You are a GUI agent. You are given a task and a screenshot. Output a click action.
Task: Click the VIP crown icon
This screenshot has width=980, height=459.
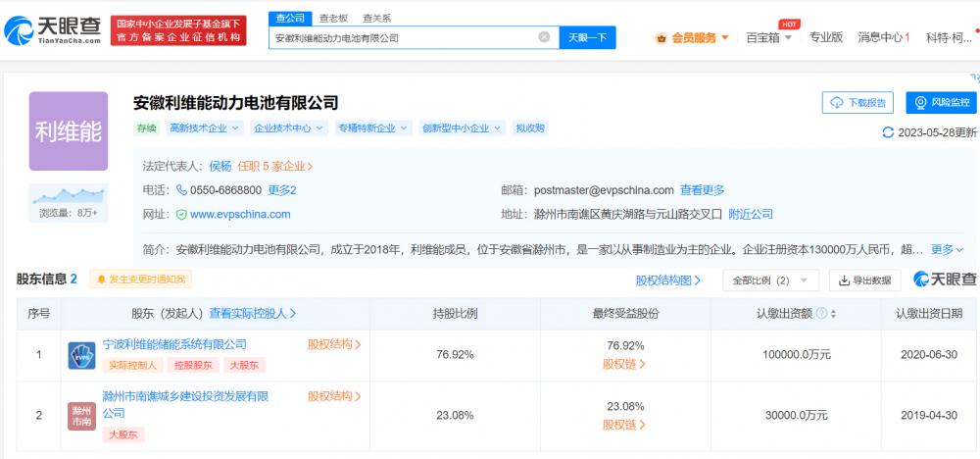coord(661,38)
